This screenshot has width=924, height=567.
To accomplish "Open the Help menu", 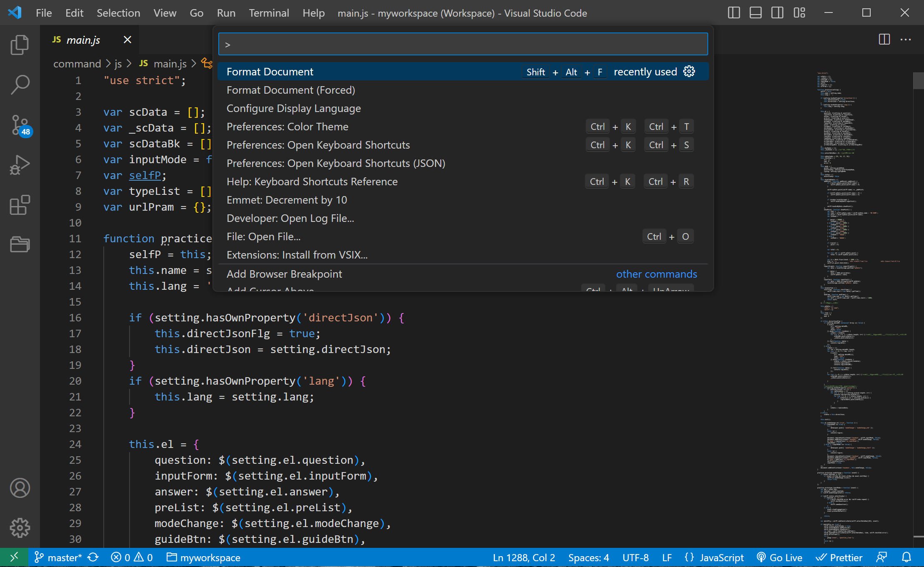I will pos(313,13).
